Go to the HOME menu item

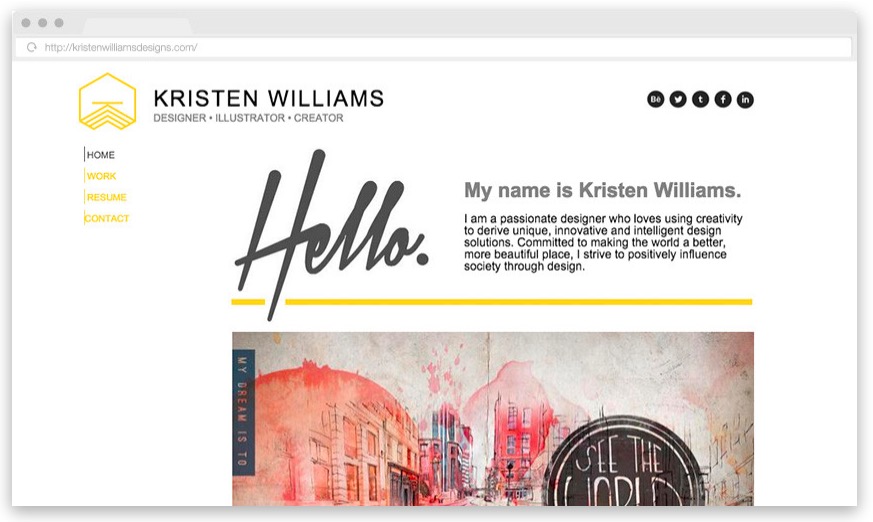click(x=100, y=155)
